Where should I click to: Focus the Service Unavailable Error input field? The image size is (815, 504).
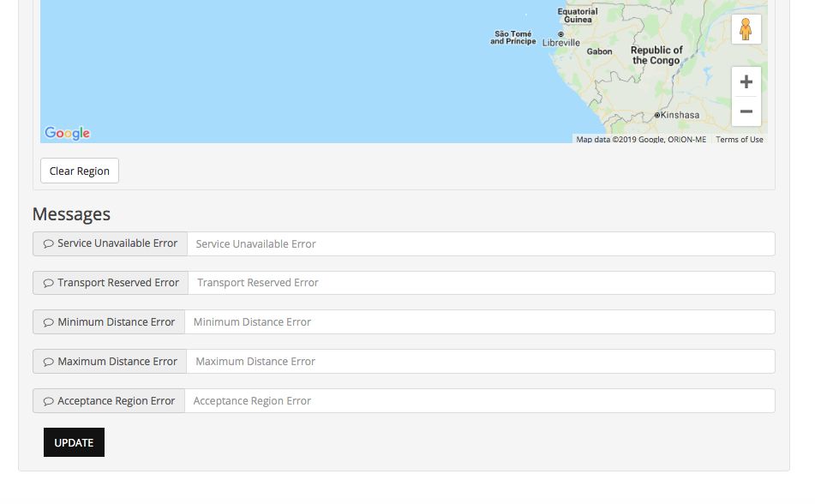pos(480,243)
